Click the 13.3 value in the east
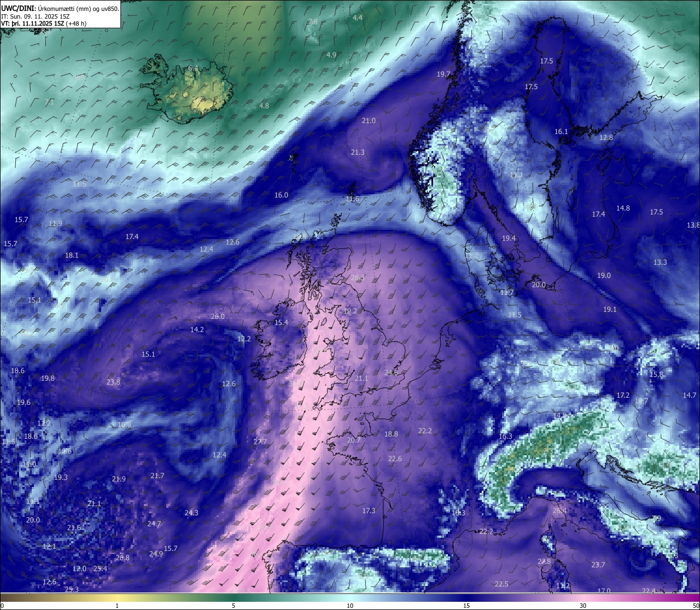 point(660,263)
